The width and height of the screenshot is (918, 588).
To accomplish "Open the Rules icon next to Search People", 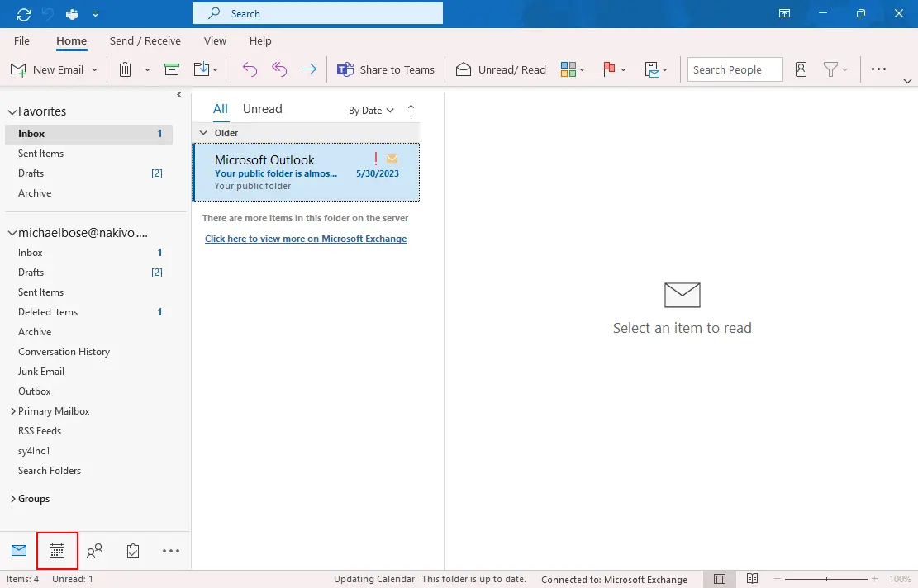I will click(655, 69).
